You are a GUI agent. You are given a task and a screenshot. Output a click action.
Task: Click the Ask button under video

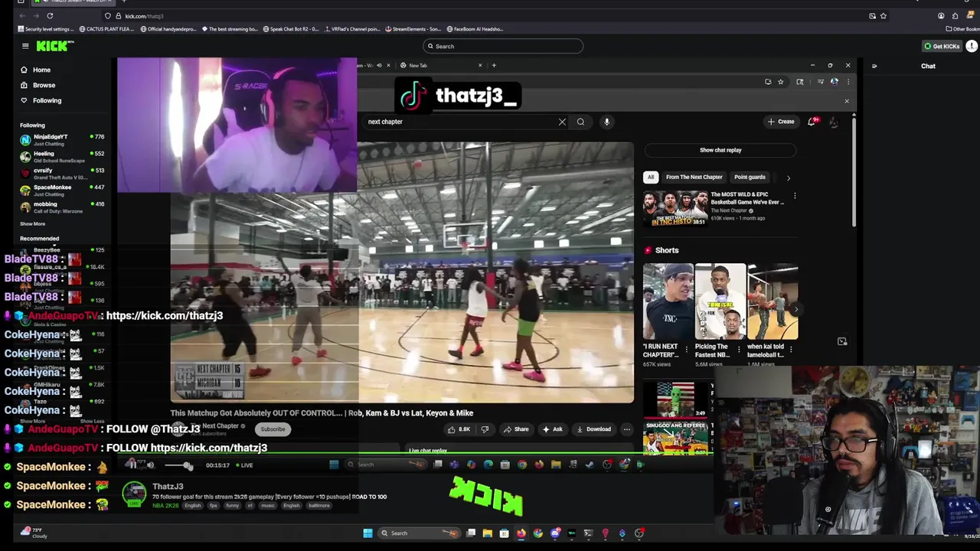click(552, 429)
